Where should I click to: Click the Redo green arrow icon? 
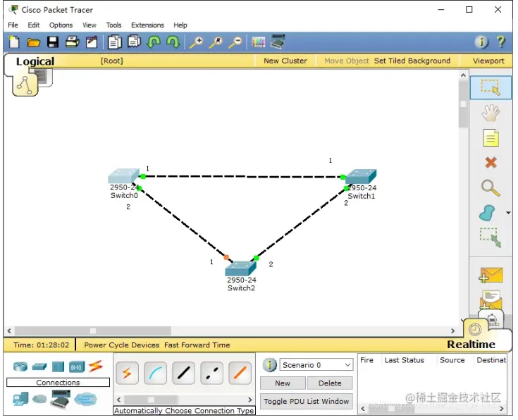(x=173, y=42)
